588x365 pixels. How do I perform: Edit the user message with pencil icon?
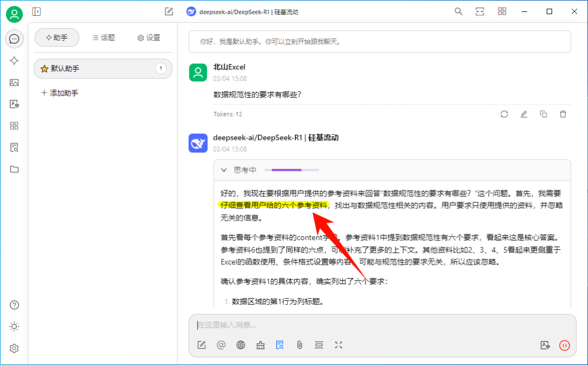pyautogui.click(x=524, y=114)
